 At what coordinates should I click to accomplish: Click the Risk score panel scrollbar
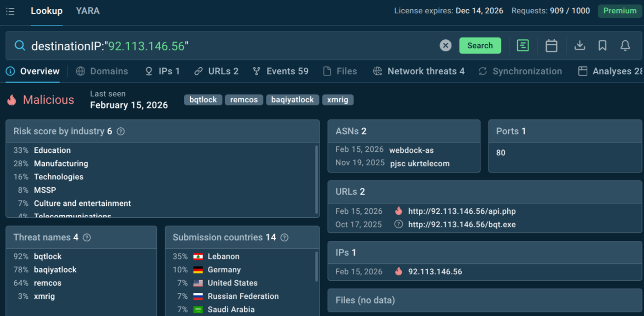317,180
